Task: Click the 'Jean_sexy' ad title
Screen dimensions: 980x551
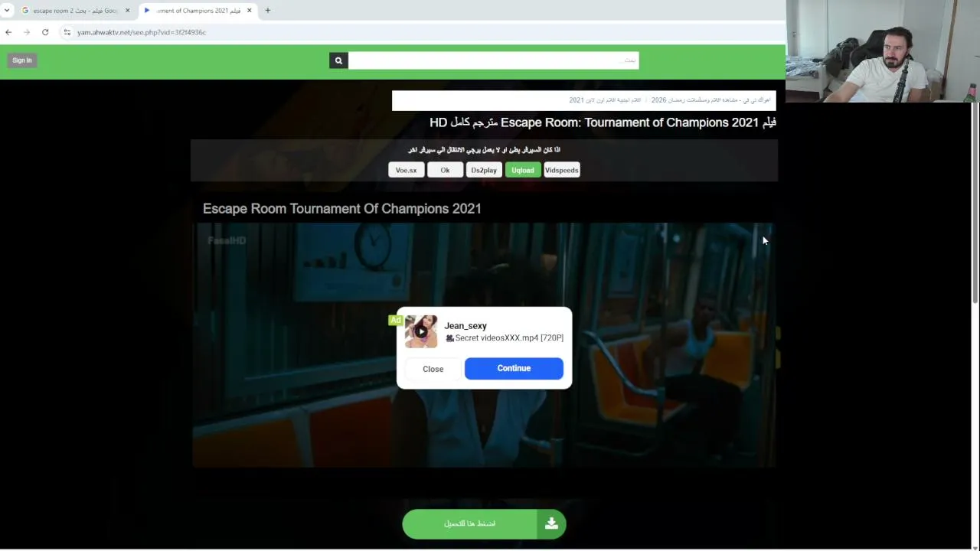Action: click(x=465, y=326)
